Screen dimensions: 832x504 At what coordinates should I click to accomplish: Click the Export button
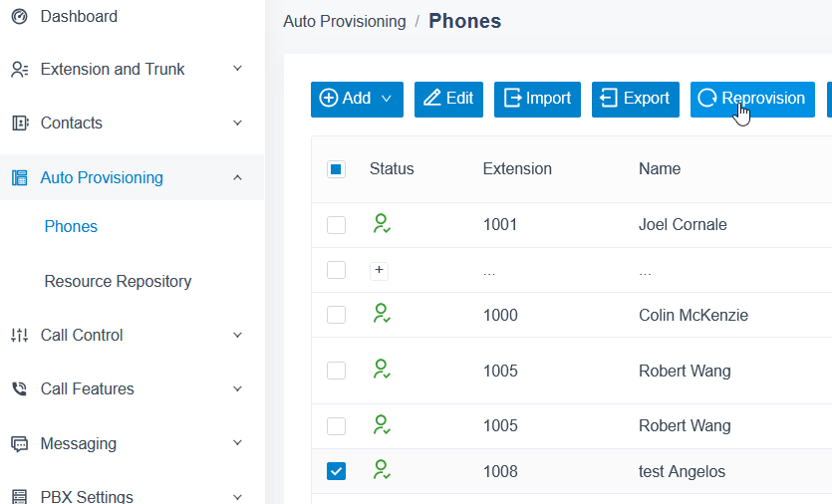(x=635, y=100)
